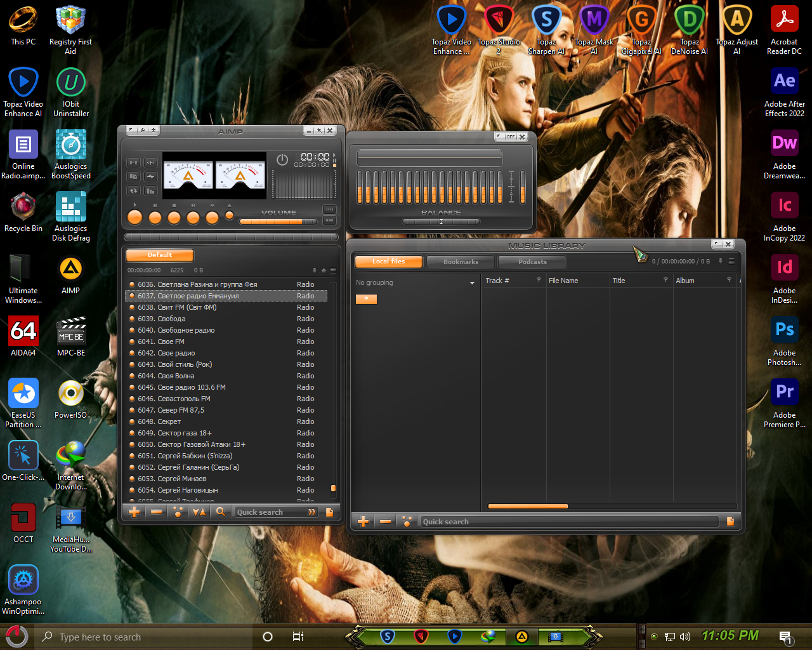Switch to Local files tab
This screenshot has width=812, height=650.
(388, 262)
